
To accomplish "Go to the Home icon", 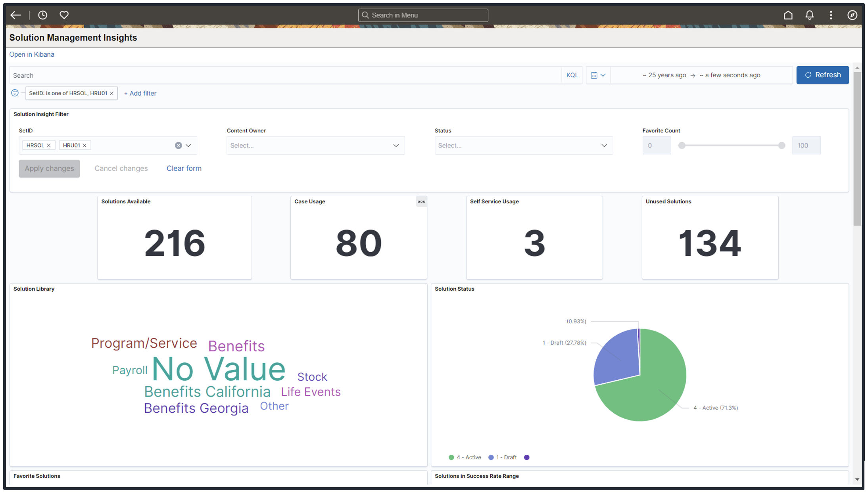I will tap(788, 15).
